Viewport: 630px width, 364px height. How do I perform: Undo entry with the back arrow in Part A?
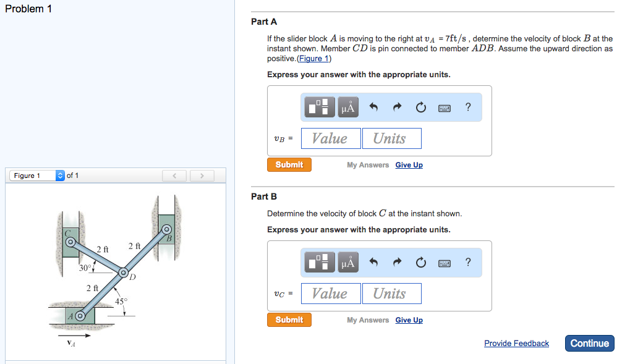point(373,107)
